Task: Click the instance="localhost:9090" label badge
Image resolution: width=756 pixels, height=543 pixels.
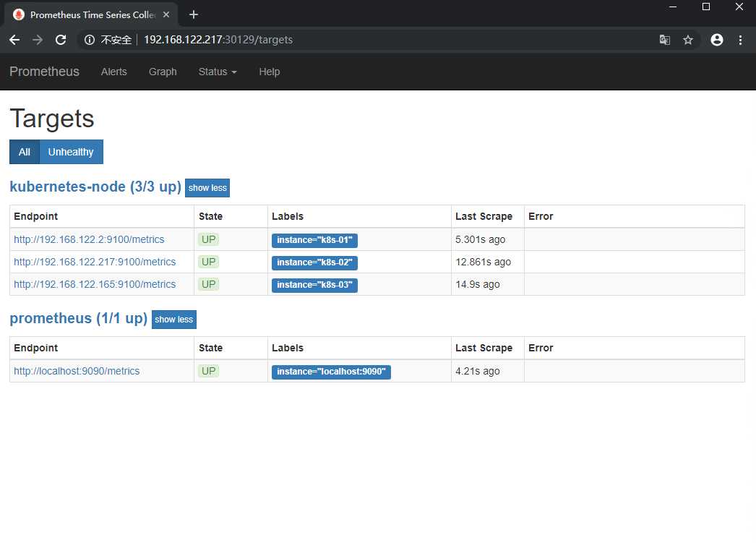Action: [331, 372]
